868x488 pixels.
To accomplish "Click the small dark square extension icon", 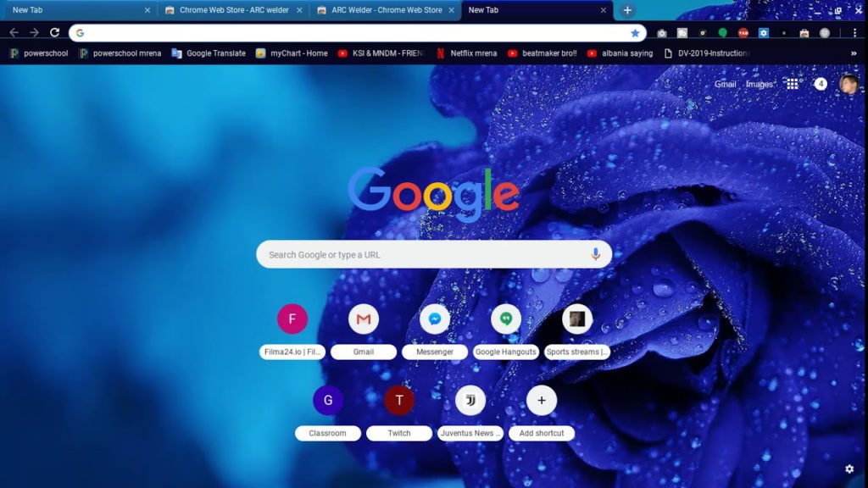I will [x=784, y=33].
